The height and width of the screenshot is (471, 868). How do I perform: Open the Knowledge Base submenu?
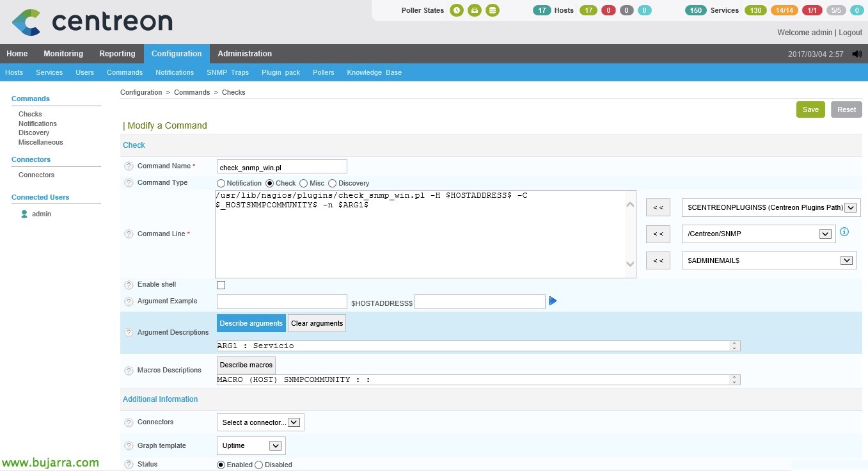(374, 72)
